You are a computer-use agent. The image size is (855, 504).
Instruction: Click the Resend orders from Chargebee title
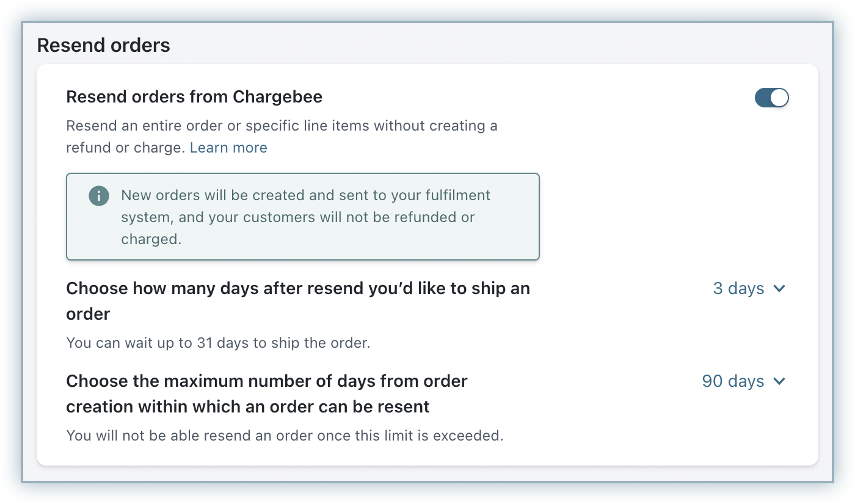tap(194, 97)
